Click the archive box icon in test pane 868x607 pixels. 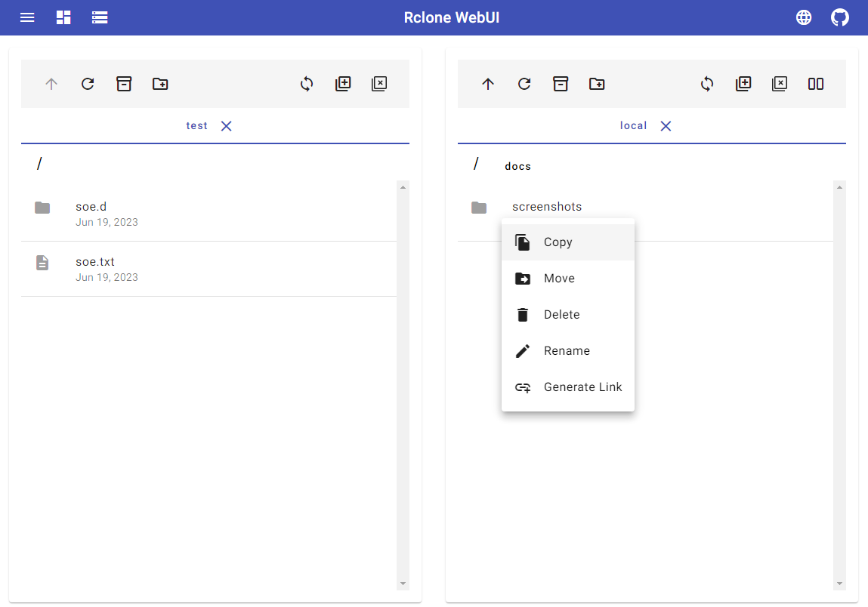coord(124,84)
